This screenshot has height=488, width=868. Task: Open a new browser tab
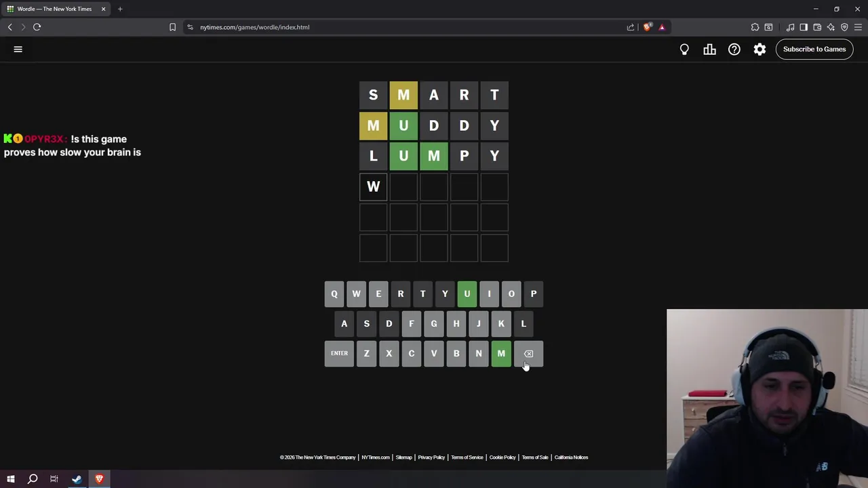click(120, 9)
